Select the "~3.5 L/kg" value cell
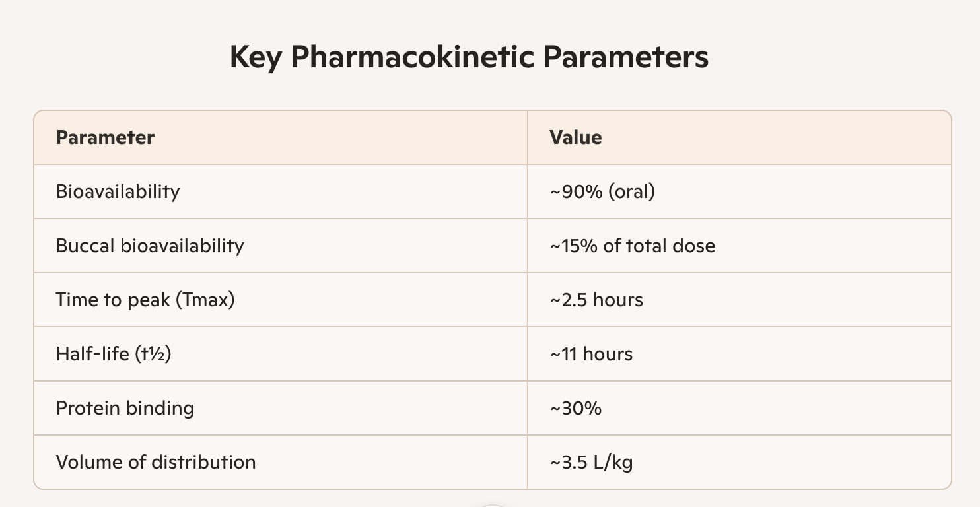Image resolution: width=980 pixels, height=507 pixels. pos(591,462)
